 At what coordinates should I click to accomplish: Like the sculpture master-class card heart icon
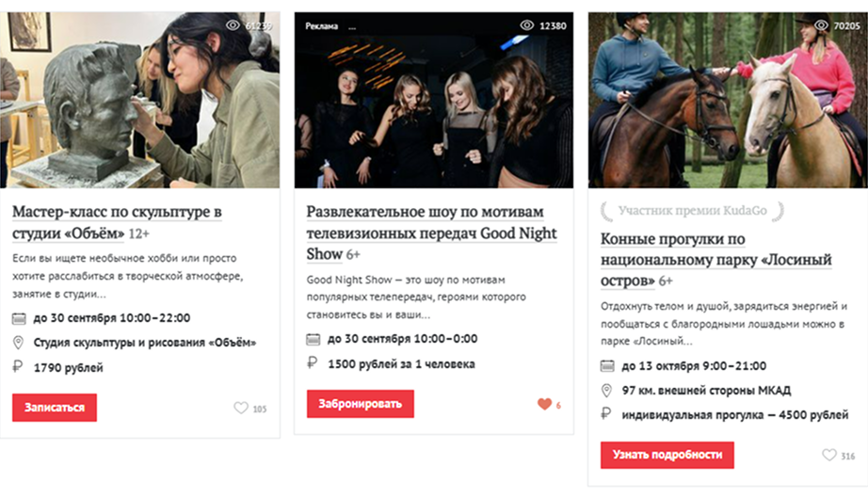[x=241, y=409]
